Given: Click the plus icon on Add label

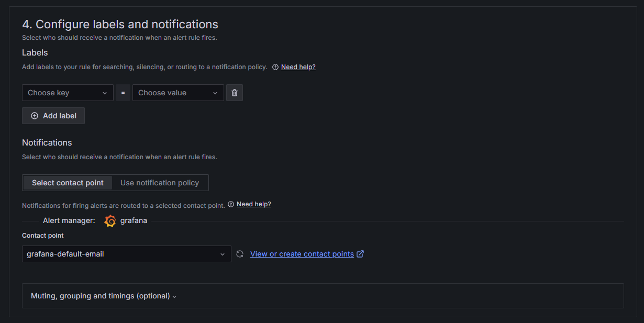Looking at the screenshot, I should 35,116.
